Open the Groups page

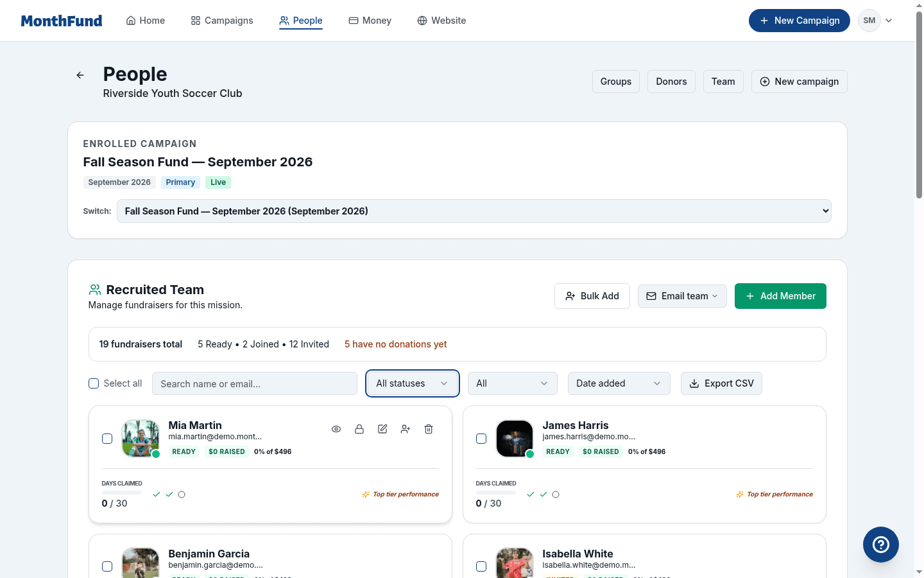pyautogui.click(x=616, y=82)
